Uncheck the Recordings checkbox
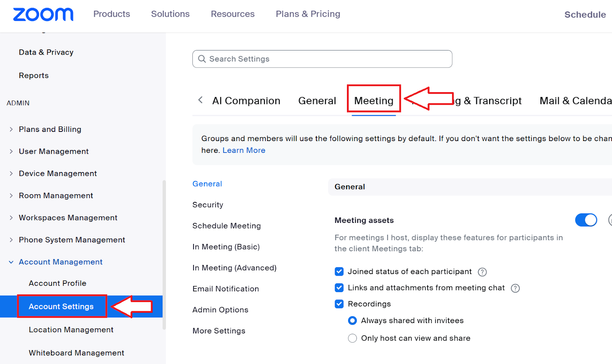Screen dimensions: 612x364 339,304
